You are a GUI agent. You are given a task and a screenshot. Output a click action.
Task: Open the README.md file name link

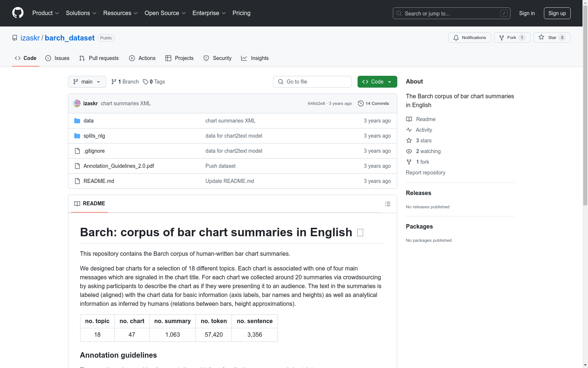click(x=99, y=181)
